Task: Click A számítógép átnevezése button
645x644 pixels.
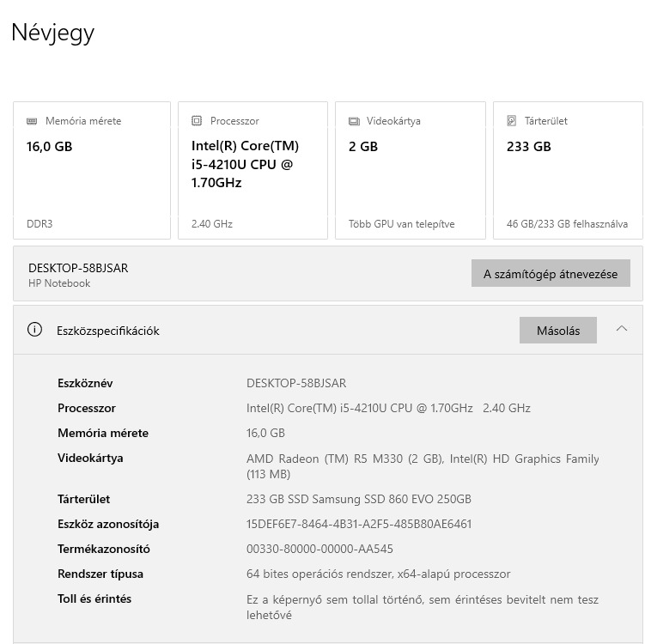Action: pos(551,275)
